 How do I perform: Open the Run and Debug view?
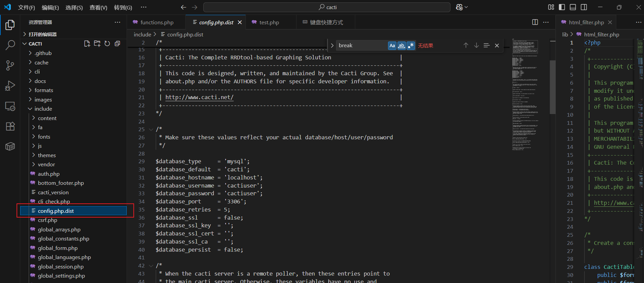tap(10, 86)
